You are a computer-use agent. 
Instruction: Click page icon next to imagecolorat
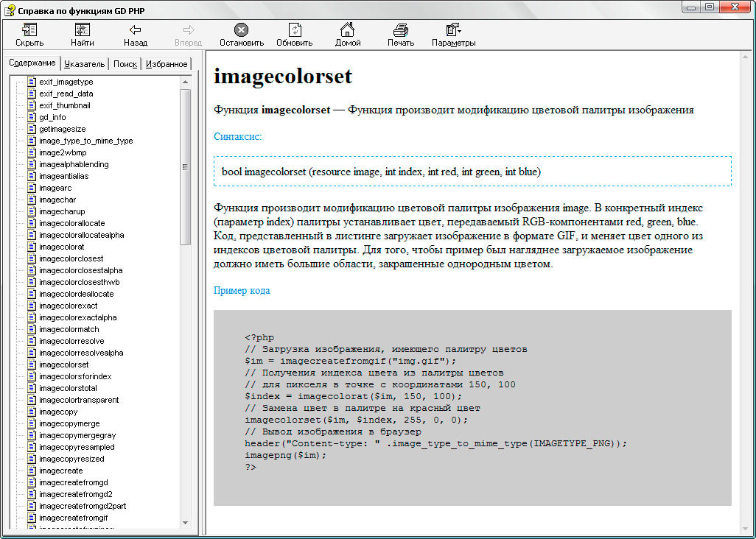coord(32,247)
